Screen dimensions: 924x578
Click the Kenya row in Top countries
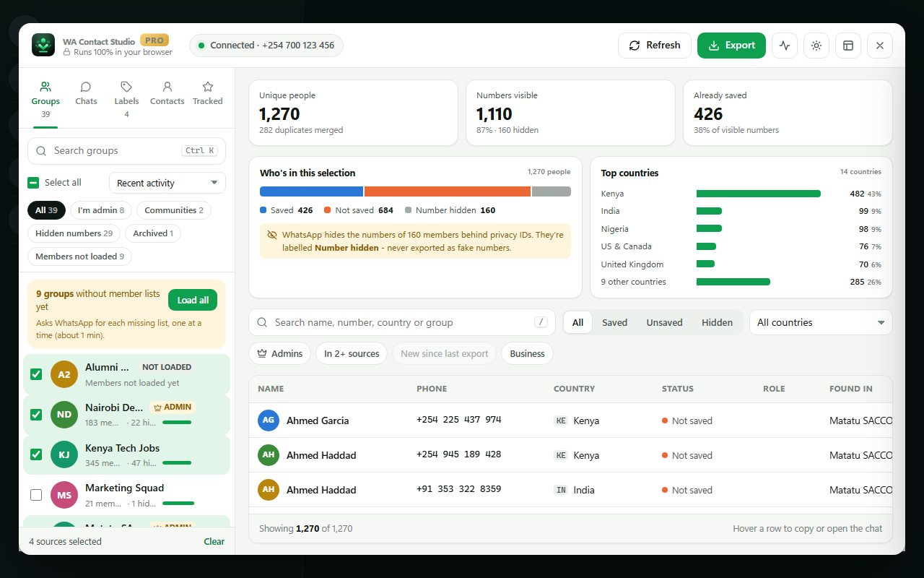741,194
